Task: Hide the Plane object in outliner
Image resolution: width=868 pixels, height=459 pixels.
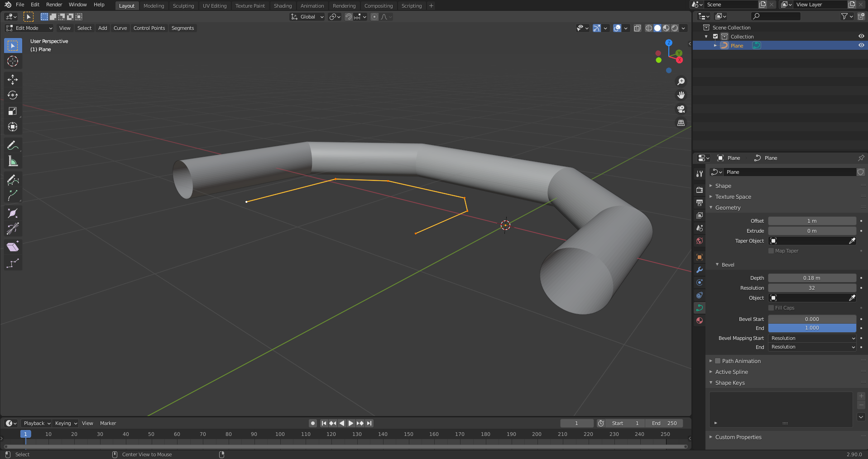Action: tap(861, 45)
